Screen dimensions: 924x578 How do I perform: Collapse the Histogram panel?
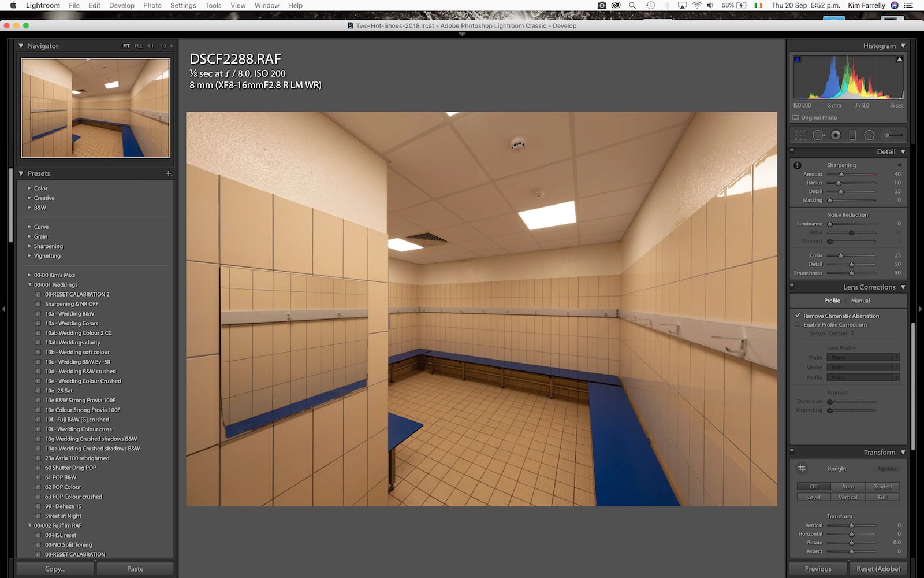click(x=903, y=46)
